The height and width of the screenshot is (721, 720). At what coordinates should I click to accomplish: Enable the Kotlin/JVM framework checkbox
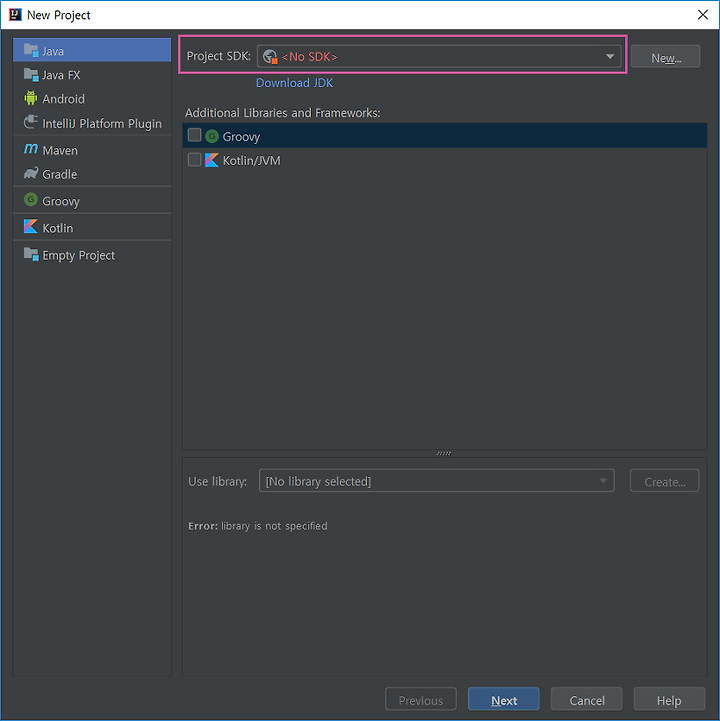[x=194, y=160]
